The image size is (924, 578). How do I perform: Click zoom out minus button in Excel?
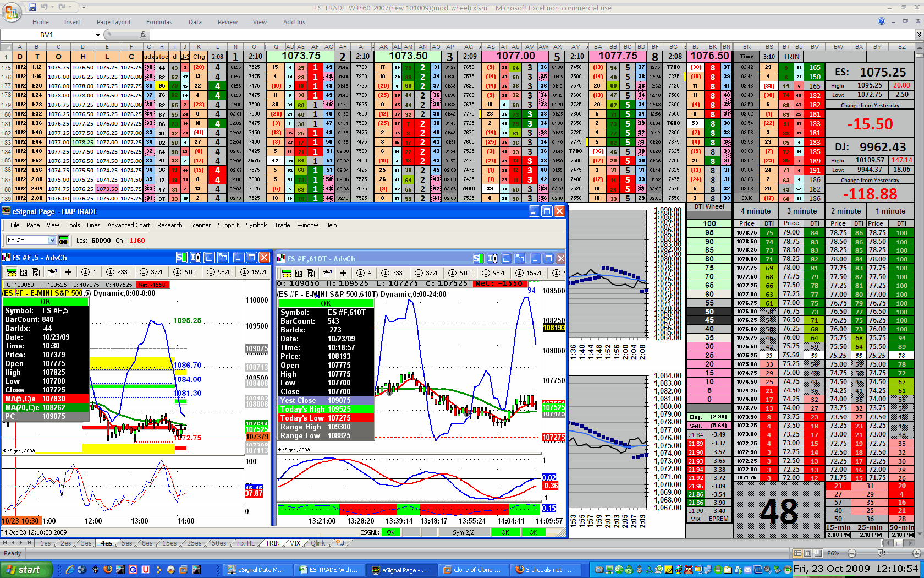852,553
